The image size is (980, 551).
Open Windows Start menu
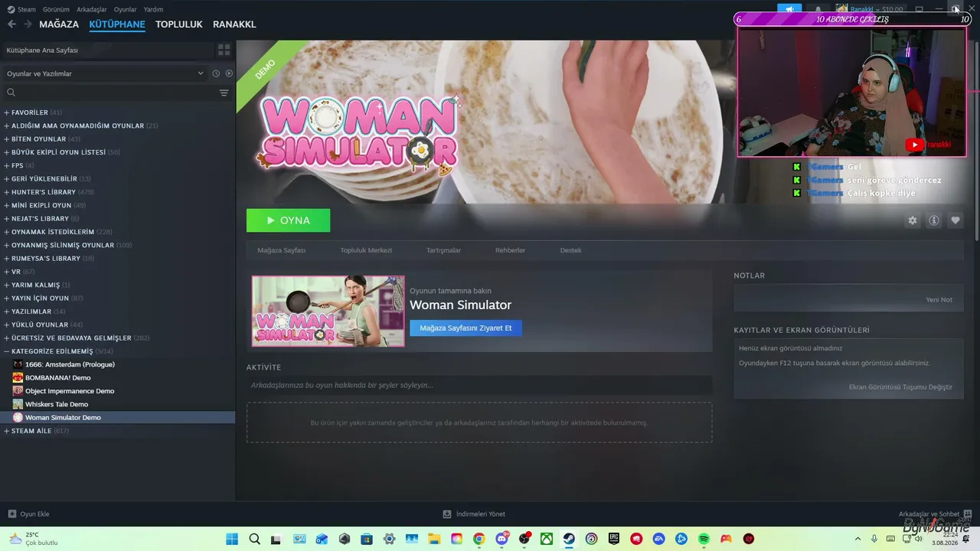coord(232,539)
